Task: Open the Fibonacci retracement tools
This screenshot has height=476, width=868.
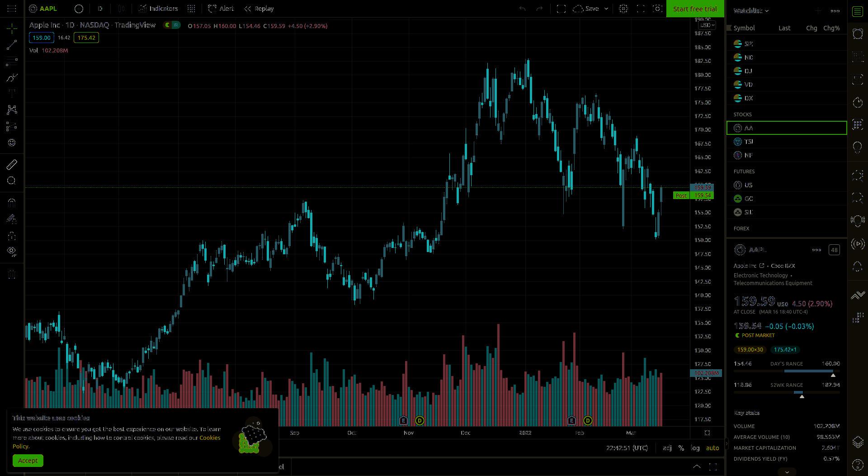Action: [x=12, y=61]
